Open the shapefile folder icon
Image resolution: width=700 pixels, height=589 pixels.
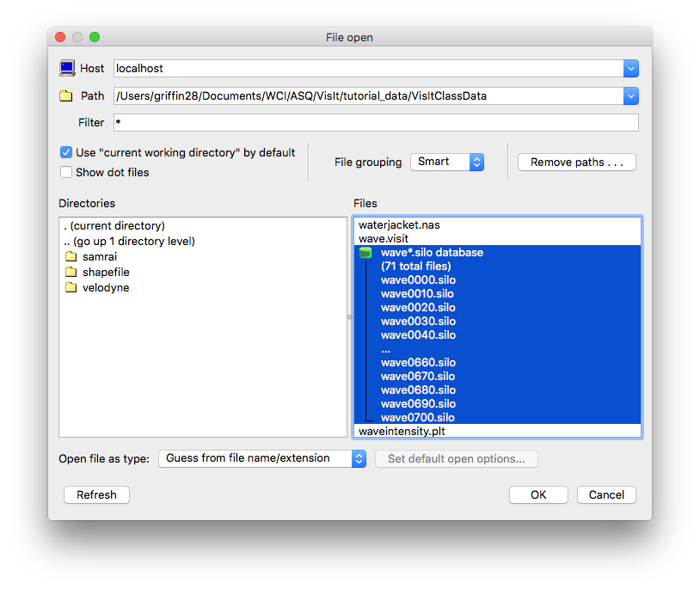point(71,272)
